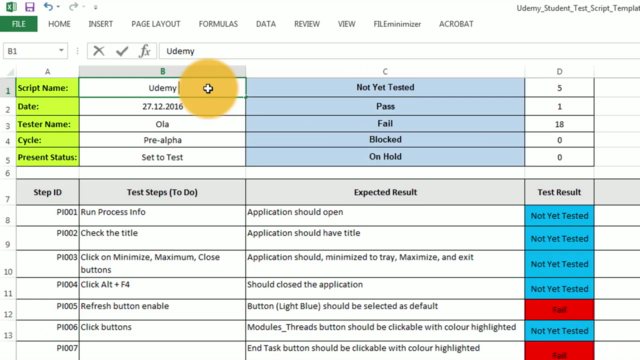The width and height of the screenshot is (640, 360).
Task: Click the Expected Result heading cell
Action: pos(385,192)
